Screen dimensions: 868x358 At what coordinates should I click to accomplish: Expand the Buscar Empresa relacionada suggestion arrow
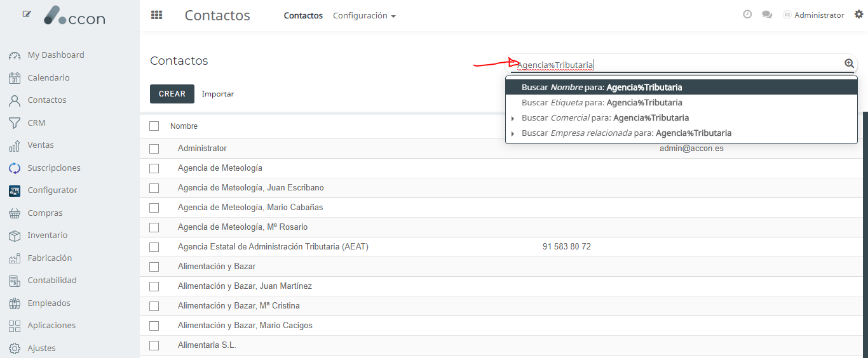coord(513,133)
